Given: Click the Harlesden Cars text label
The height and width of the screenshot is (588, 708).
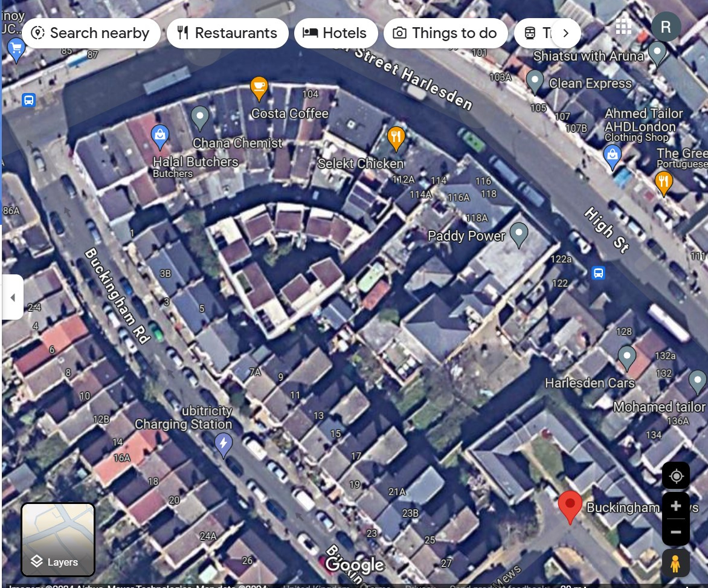Looking at the screenshot, I should (590, 383).
